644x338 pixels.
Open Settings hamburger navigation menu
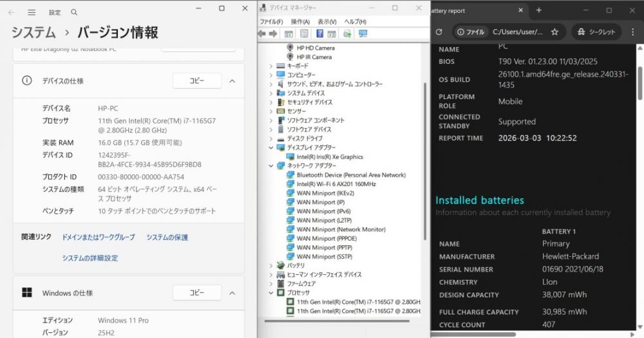pyautogui.click(x=32, y=12)
